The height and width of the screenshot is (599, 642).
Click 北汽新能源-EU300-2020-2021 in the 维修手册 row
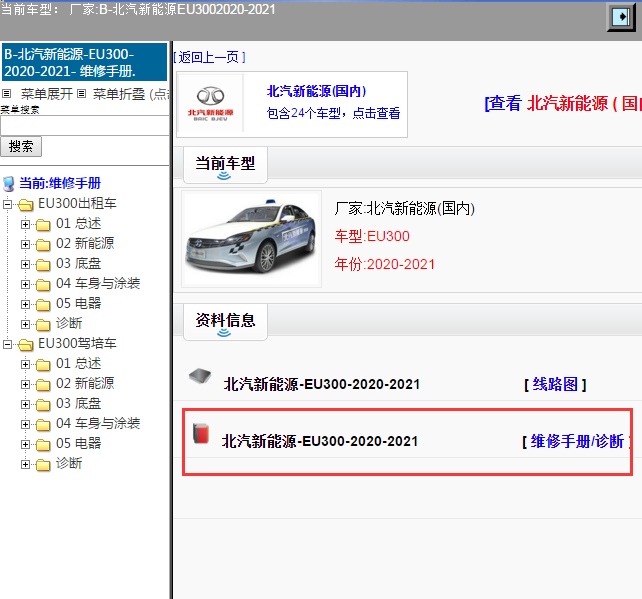320,441
